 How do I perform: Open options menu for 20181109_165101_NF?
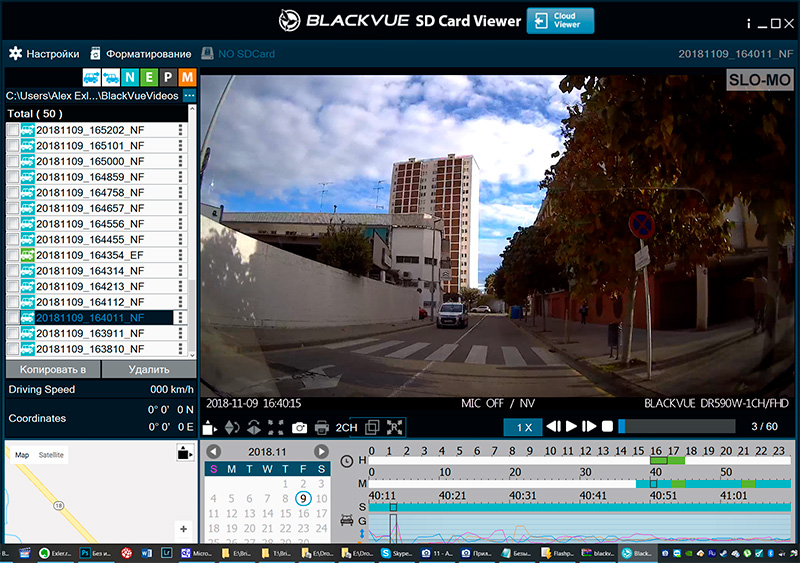[181, 146]
